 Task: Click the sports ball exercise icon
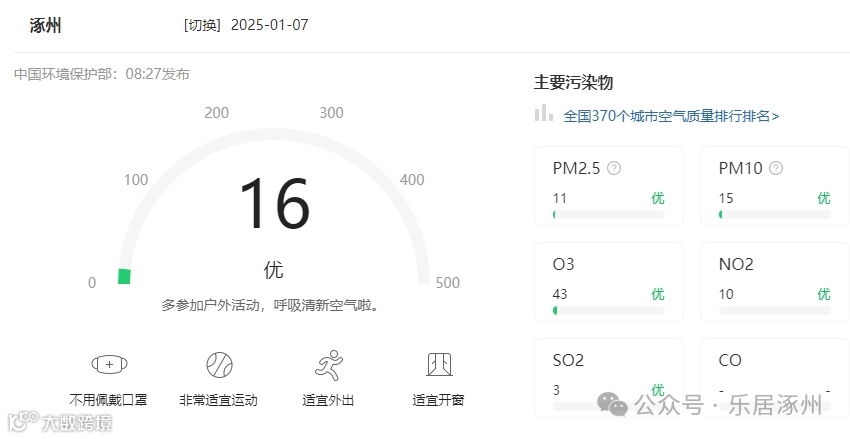[x=220, y=365]
